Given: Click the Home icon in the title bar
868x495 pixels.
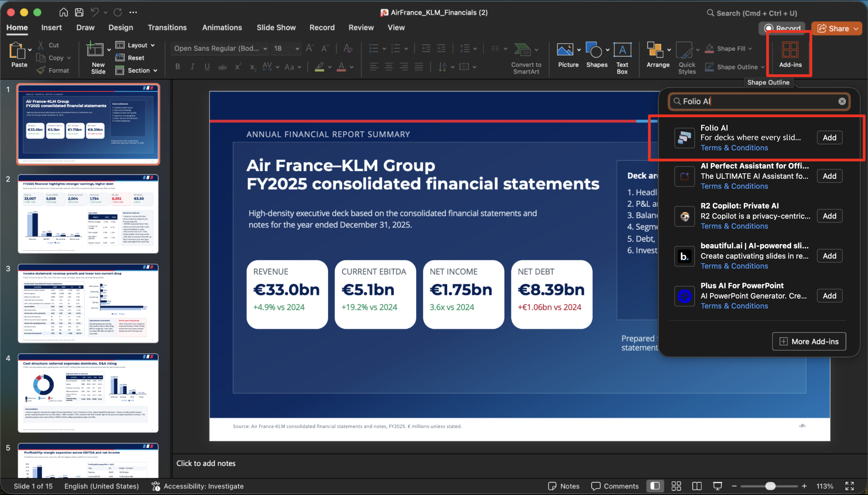Looking at the screenshot, I should 63,12.
